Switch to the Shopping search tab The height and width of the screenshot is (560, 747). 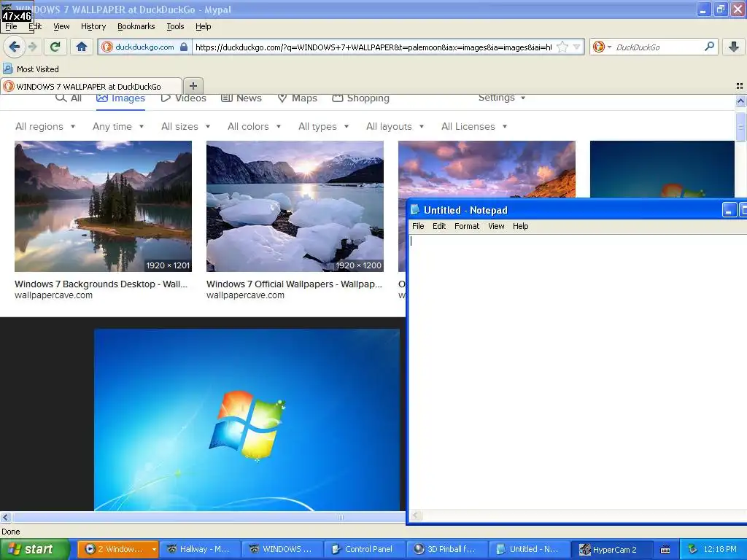point(360,98)
